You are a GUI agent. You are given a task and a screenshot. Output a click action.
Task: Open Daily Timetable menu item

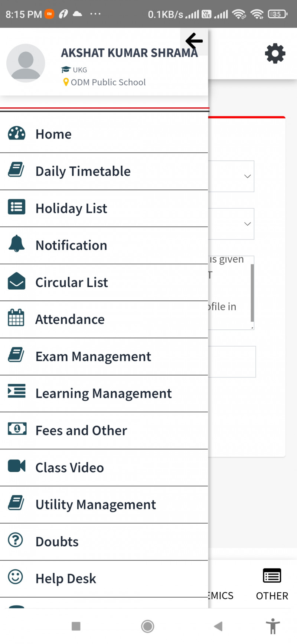tap(83, 171)
